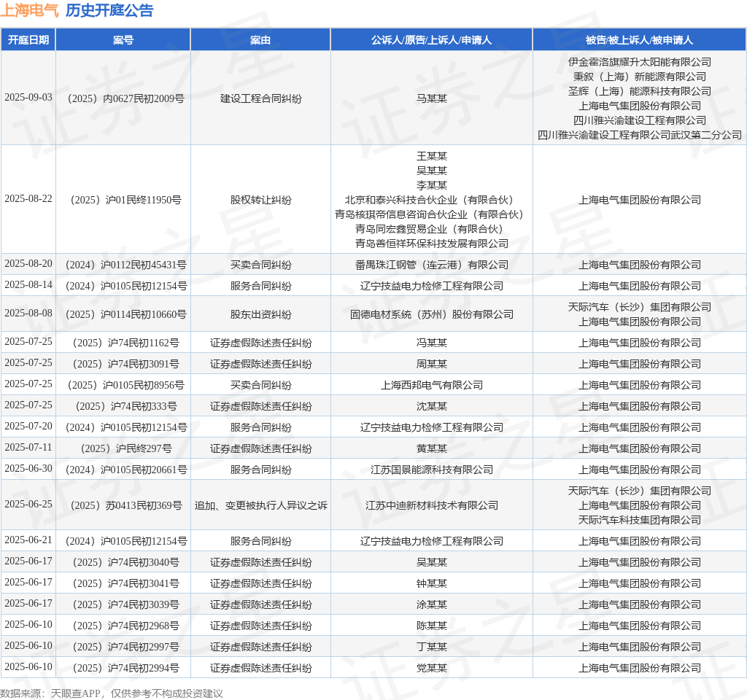Click the 历史开庭公告 heading

click(109, 10)
